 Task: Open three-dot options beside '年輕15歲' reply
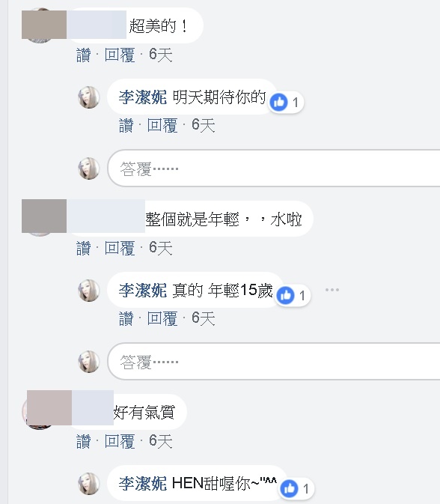pos(331,290)
